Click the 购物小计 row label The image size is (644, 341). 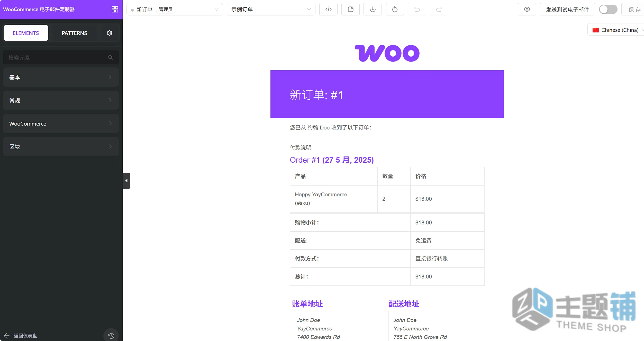click(307, 222)
